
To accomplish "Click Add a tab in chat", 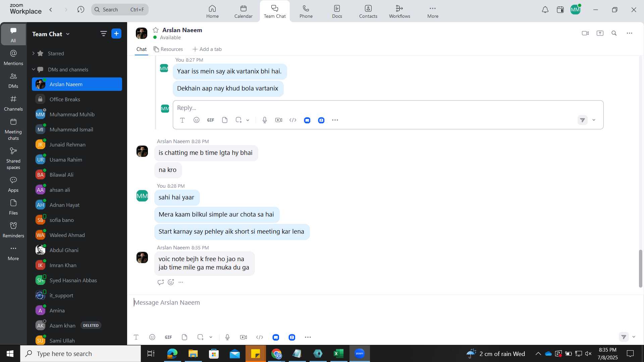I will click(x=207, y=49).
